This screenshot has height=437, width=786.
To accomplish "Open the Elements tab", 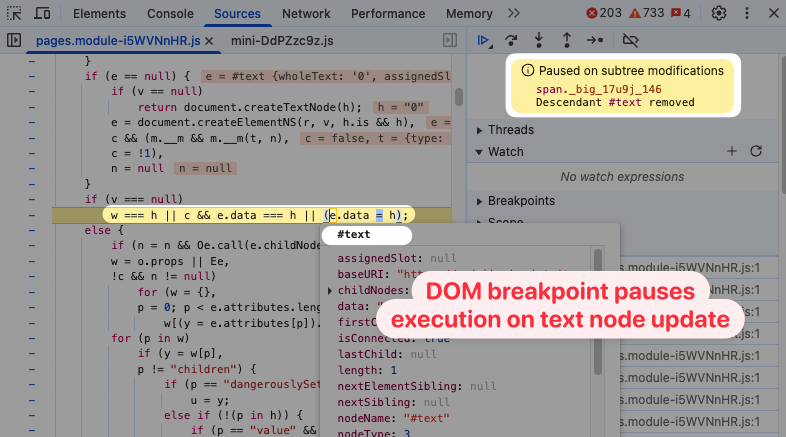I will click(x=99, y=14).
